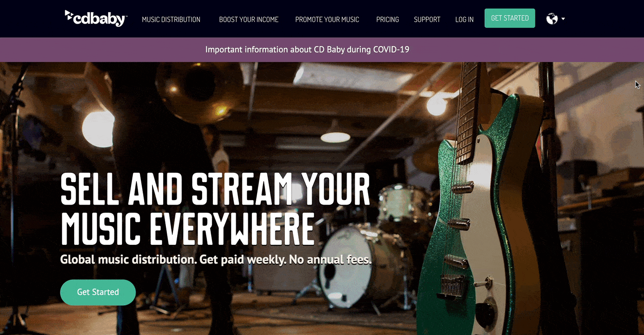Open the Boost Your Income menu
644x335 pixels.
click(249, 19)
